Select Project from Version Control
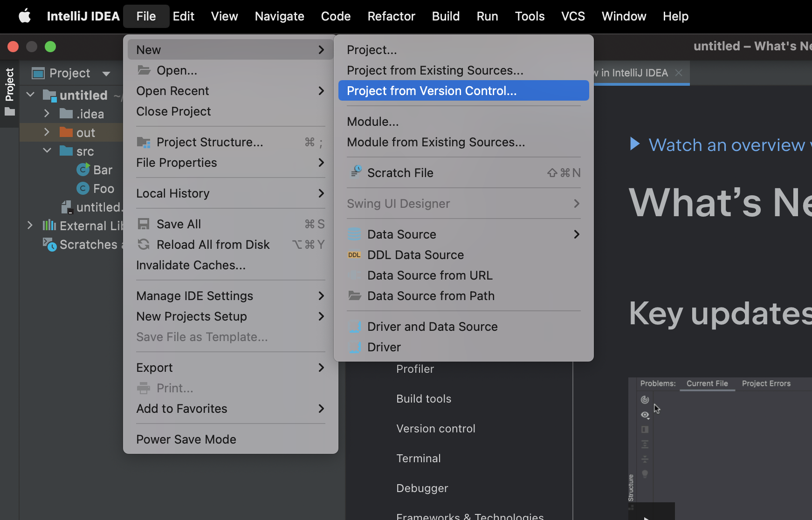The width and height of the screenshot is (812, 520). coord(432,91)
